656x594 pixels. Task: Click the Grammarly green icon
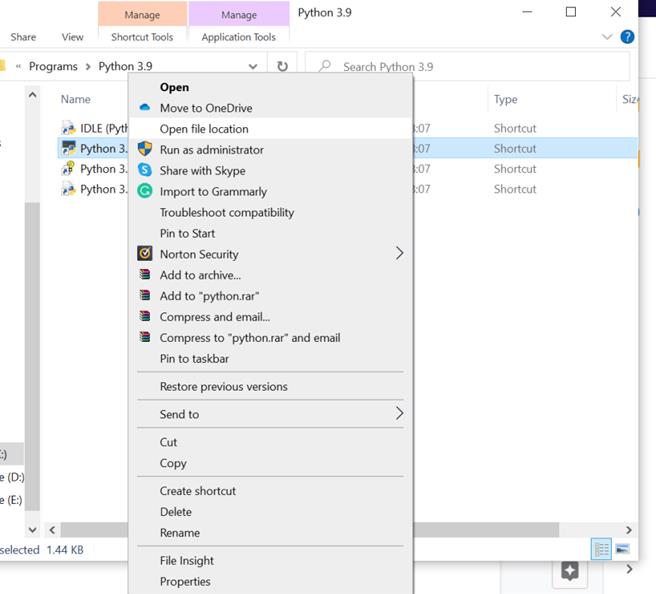pyautogui.click(x=145, y=191)
